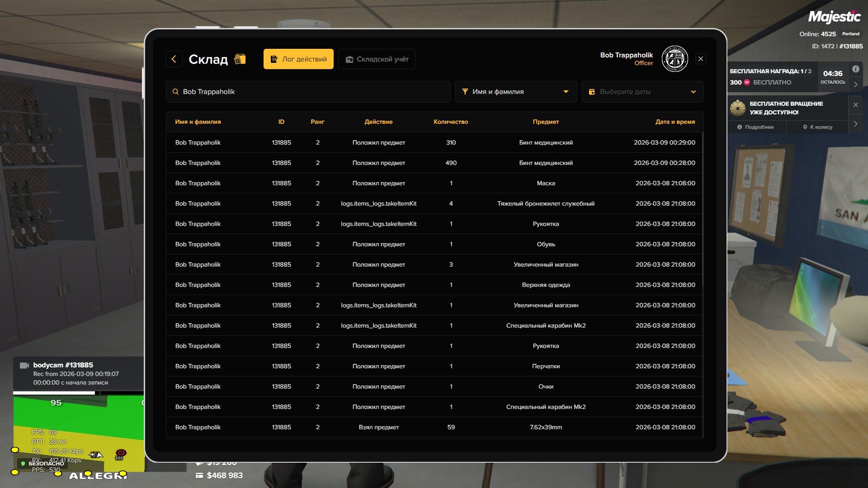
Task: Click the police department badge avatar
Action: 675,59
